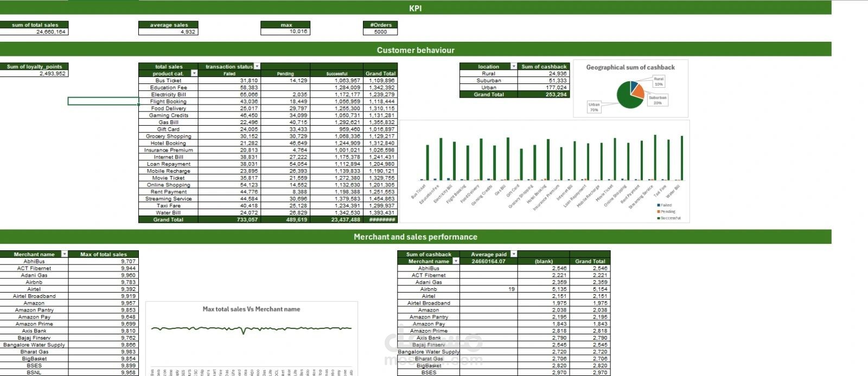Click Failed grand total 733,057

(229, 220)
